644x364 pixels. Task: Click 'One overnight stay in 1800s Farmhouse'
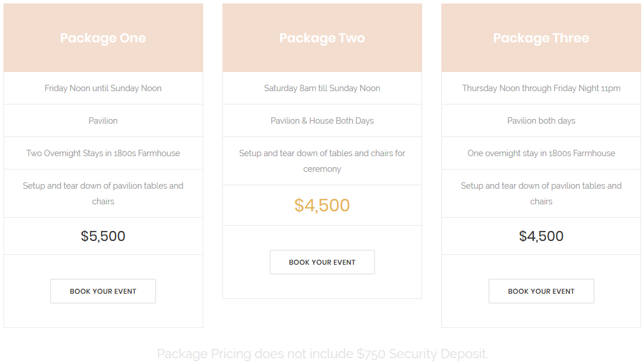tap(541, 153)
